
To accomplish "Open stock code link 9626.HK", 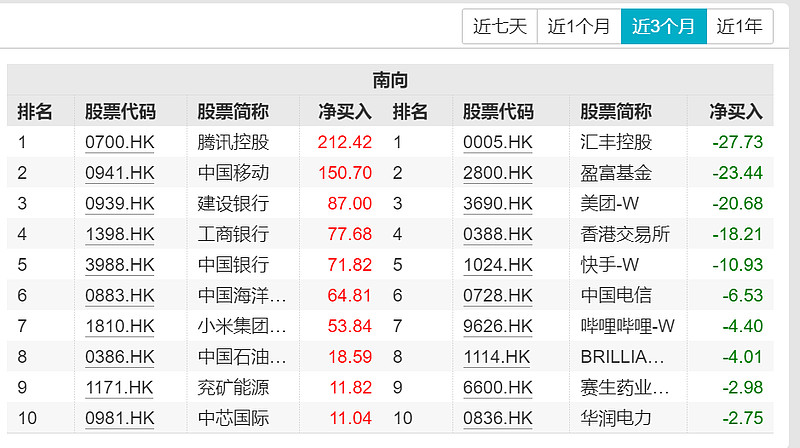I will [x=497, y=326].
